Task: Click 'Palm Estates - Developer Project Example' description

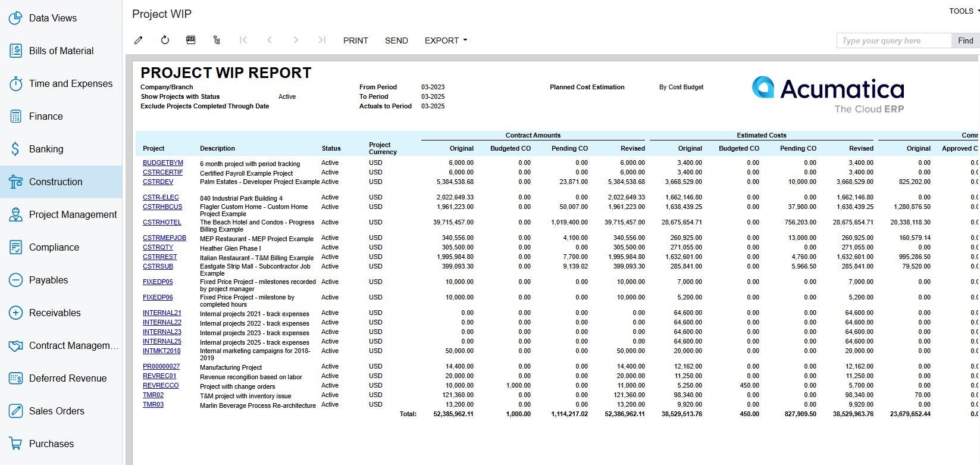Action: (x=259, y=182)
